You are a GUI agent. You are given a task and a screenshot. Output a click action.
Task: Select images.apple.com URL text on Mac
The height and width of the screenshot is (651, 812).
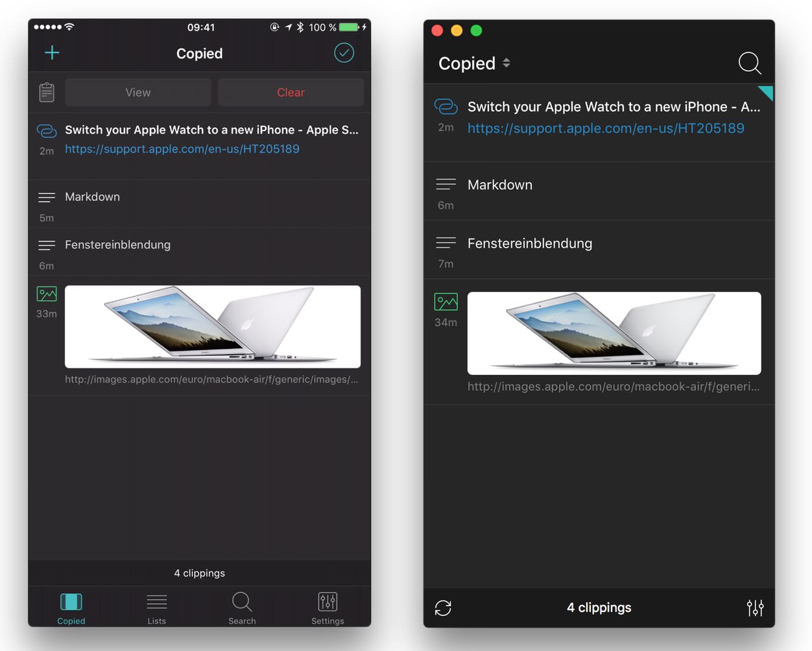coord(614,386)
